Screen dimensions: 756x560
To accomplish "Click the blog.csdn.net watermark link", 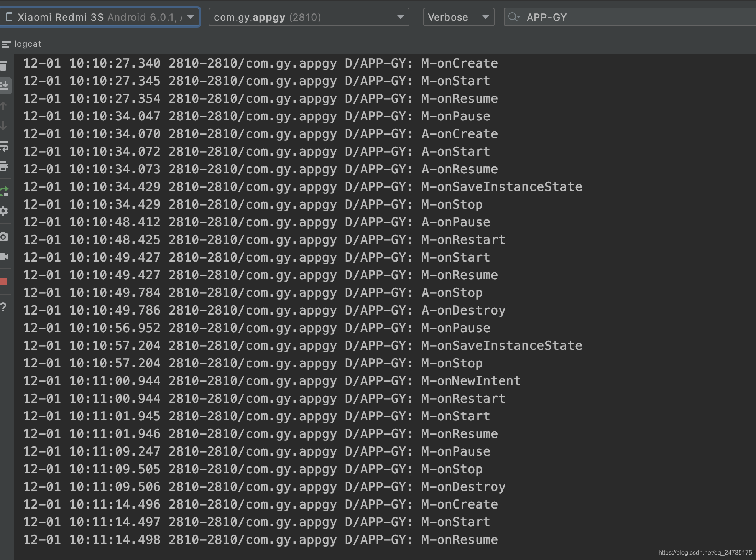I will (x=705, y=552).
